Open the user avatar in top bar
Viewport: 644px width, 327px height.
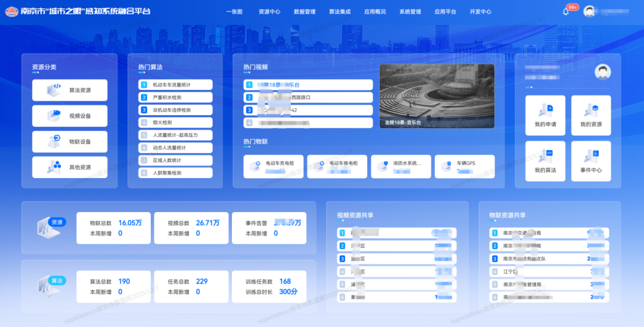[589, 11]
